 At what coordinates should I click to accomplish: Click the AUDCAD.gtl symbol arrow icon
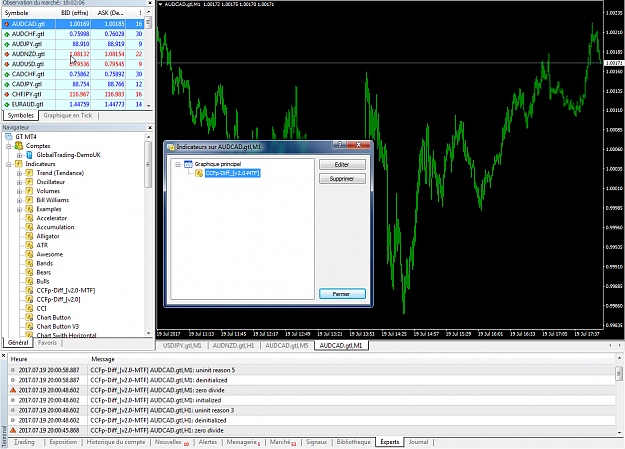(x=6, y=24)
